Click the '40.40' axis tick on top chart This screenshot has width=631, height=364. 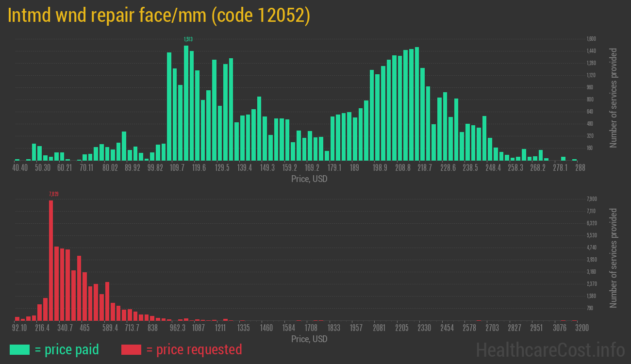[20, 167]
